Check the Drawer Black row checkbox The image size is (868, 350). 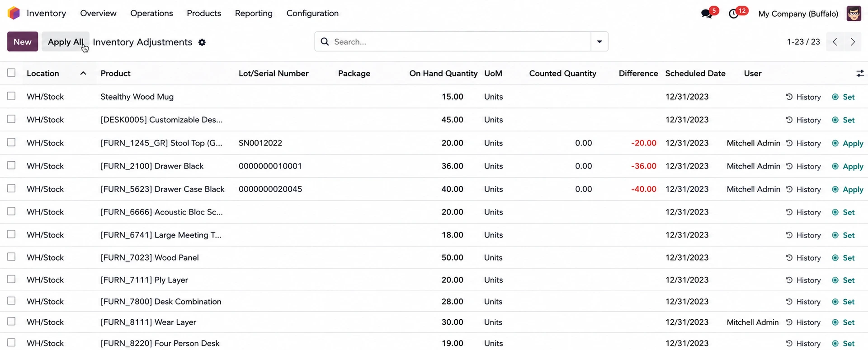point(11,165)
